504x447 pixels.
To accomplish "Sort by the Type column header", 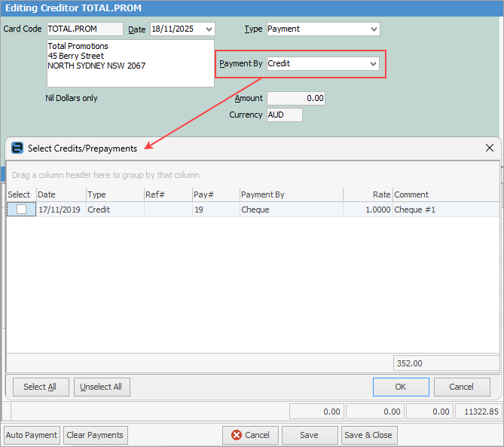I will 115,194.
